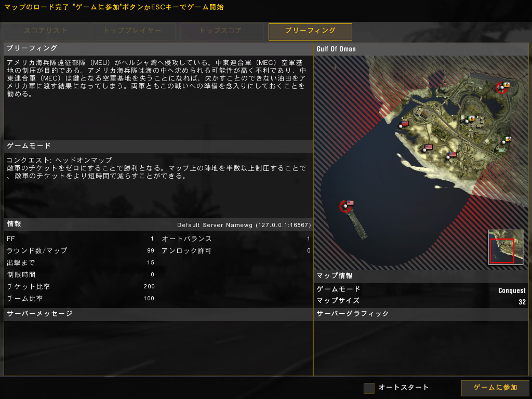The width and height of the screenshot is (532, 399).
Task: Open the トッププレイヤー tab
Action: point(134,32)
